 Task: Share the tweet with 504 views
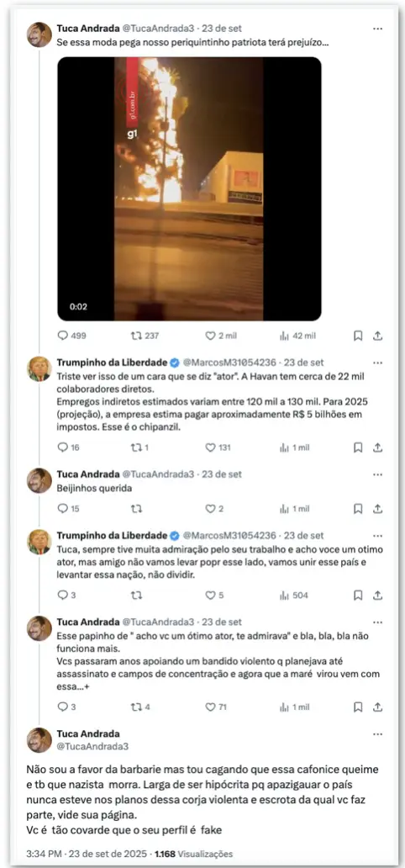pyautogui.click(x=378, y=595)
